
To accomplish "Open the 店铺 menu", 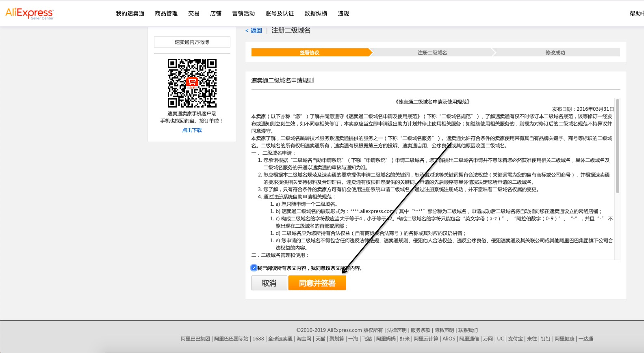I will pos(216,13).
